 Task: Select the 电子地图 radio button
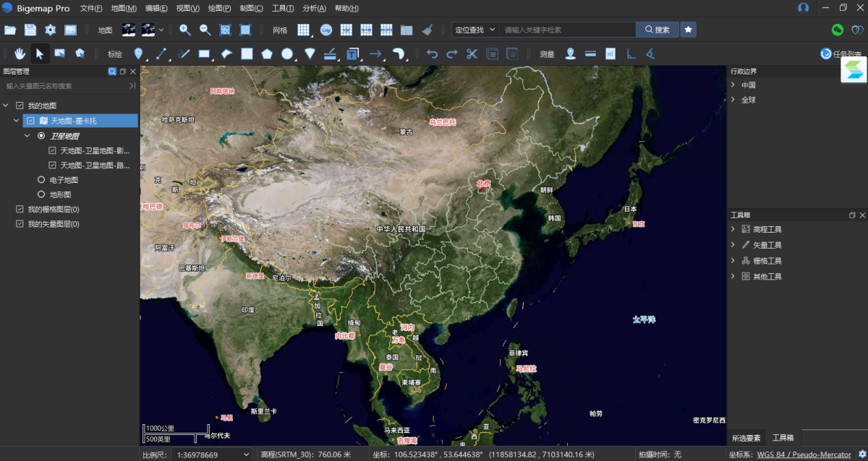[41, 180]
